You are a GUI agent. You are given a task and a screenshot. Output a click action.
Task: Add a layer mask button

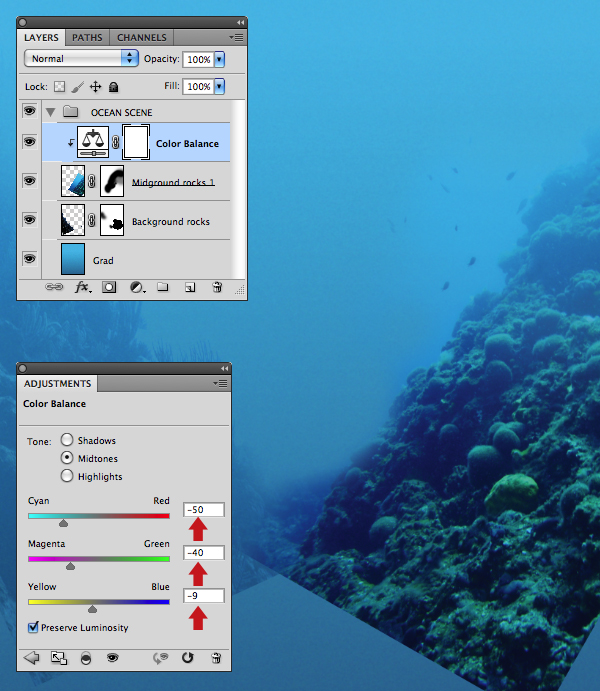click(109, 288)
